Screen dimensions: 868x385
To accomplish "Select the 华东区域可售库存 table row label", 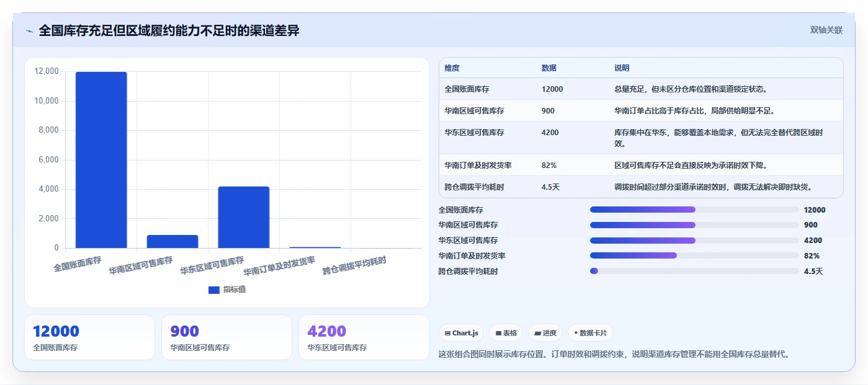I will point(474,132).
